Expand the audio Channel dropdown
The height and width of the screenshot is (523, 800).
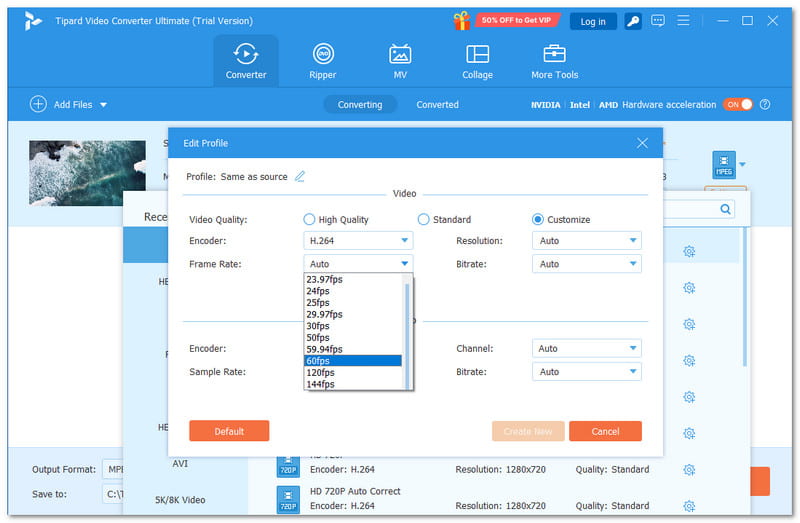587,349
